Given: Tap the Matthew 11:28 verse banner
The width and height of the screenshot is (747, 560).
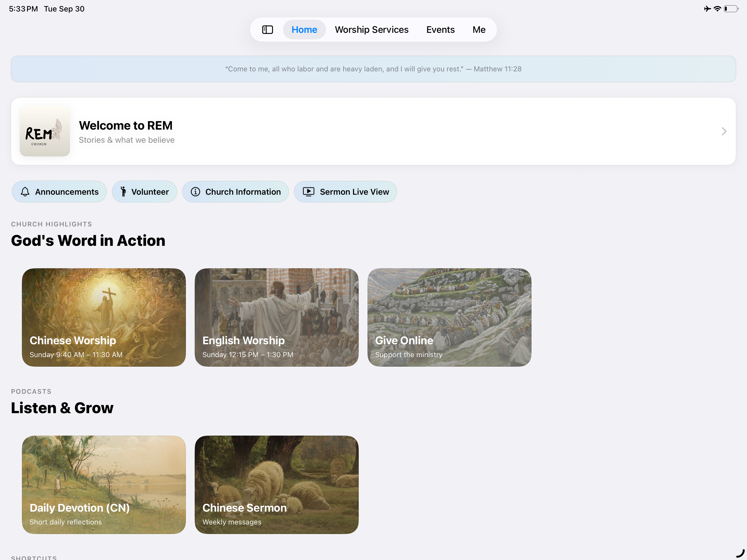Looking at the screenshot, I should tap(373, 69).
